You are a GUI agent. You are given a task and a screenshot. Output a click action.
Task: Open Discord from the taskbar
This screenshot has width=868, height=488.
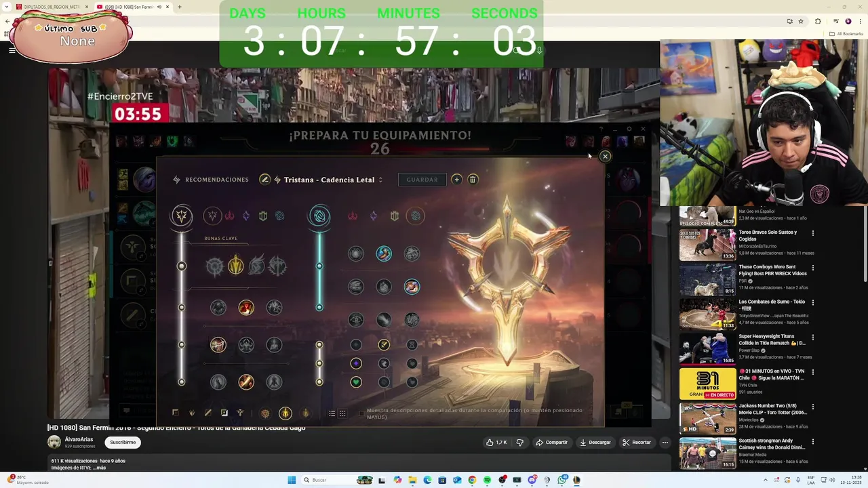[532, 480]
